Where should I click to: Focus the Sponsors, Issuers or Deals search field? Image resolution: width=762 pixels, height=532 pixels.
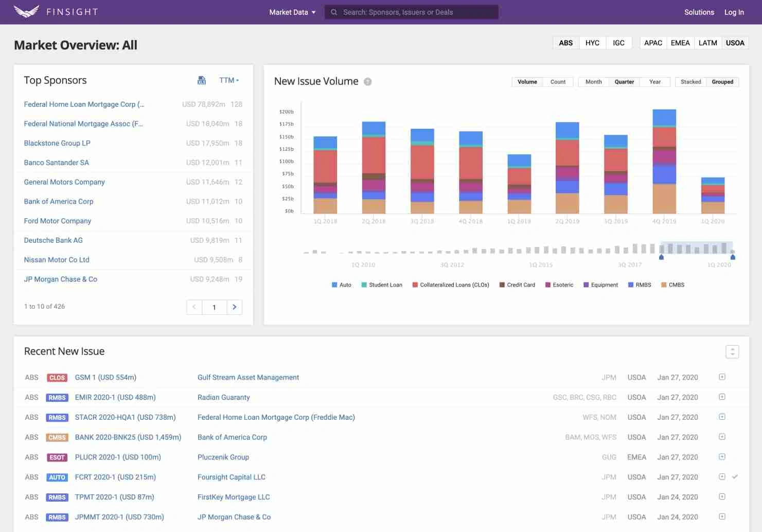point(412,12)
